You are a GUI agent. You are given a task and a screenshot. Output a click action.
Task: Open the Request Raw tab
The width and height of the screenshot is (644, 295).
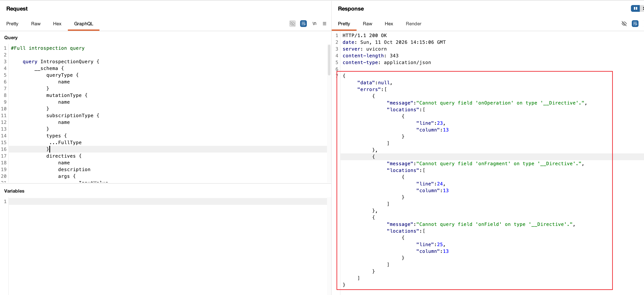pos(36,24)
